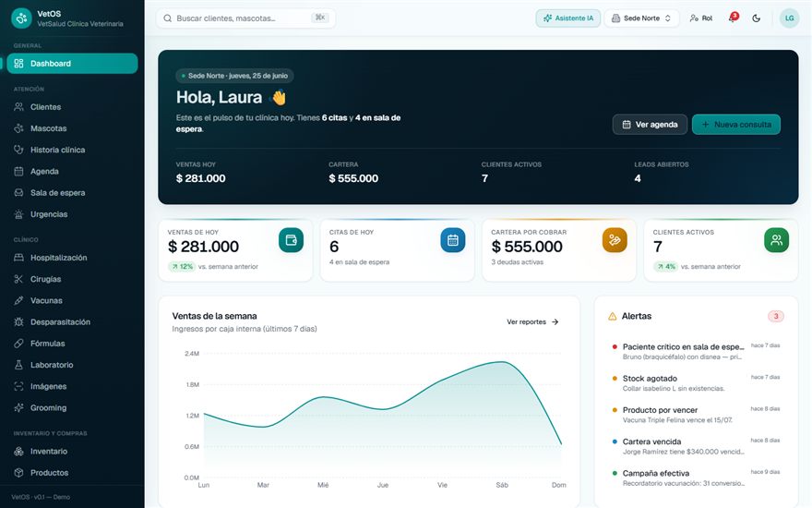Click the Hospitalización bed icon
812x508 pixels.
click(x=18, y=258)
